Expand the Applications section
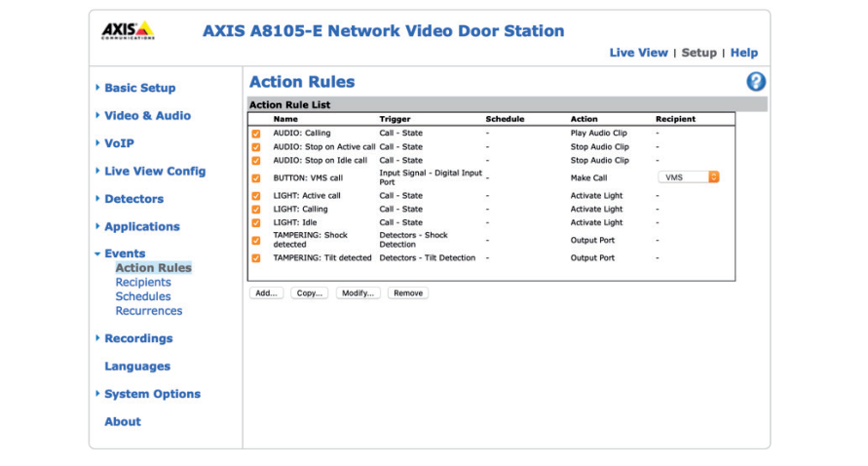Viewport: 868px width, 466px height. (x=141, y=226)
